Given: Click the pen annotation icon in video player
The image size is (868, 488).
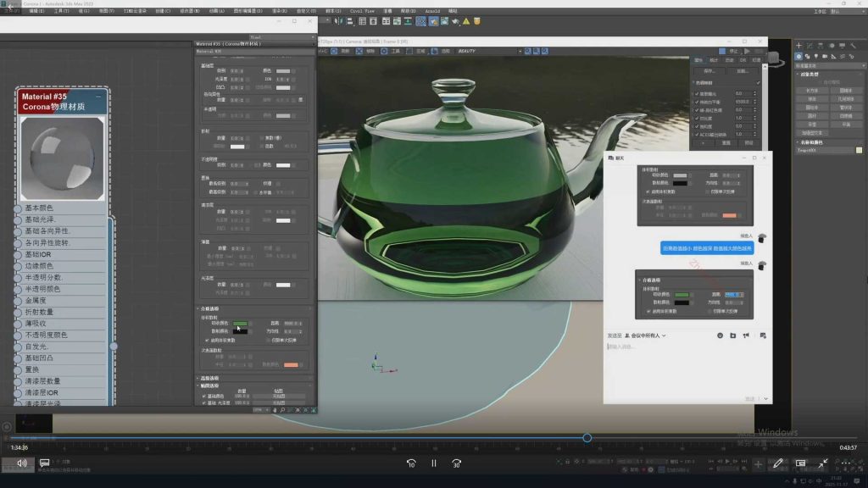Looking at the screenshot, I should tap(778, 463).
